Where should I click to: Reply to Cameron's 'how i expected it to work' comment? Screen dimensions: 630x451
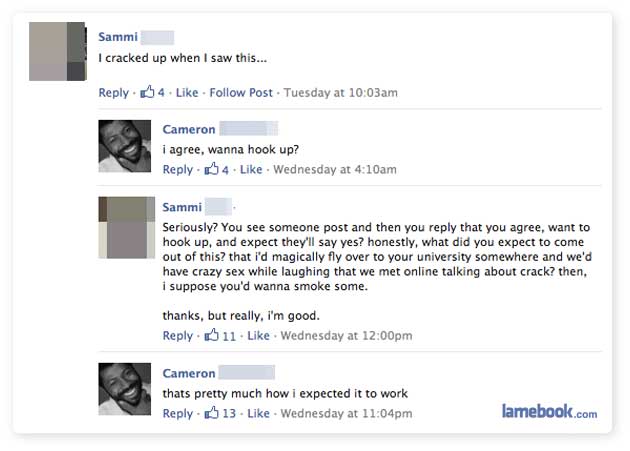[177, 414]
